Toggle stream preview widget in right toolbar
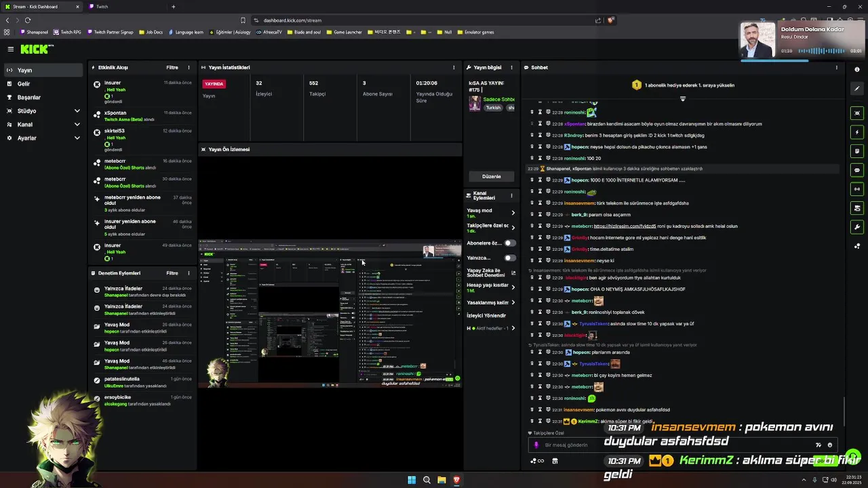The height and width of the screenshot is (488, 868). [x=857, y=113]
